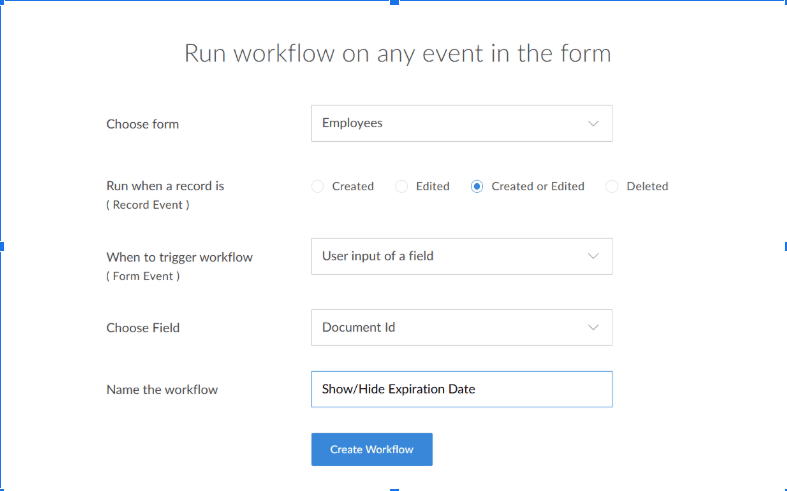Image resolution: width=787 pixels, height=491 pixels.
Task: Click the right-middle blue selection handle
Action: [784, 246]
